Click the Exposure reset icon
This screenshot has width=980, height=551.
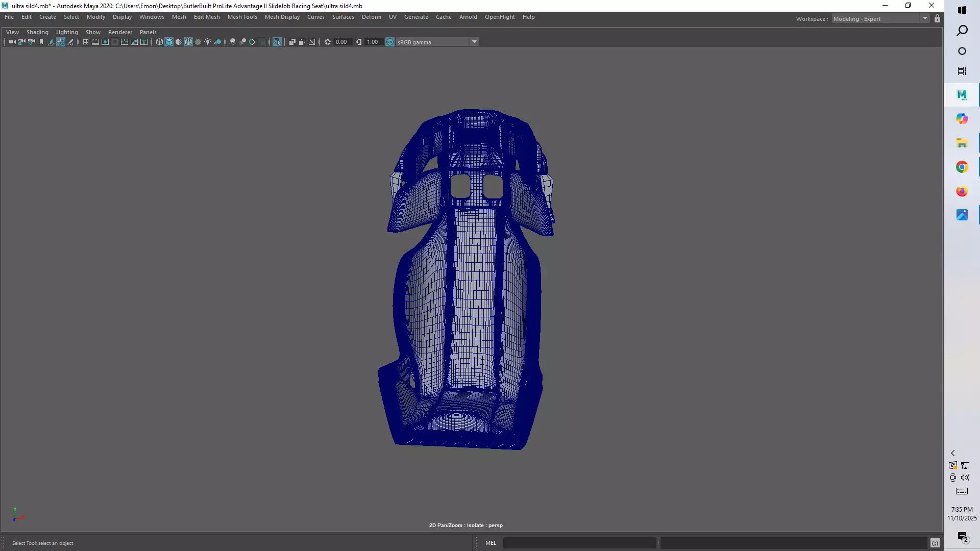point(328,42)
